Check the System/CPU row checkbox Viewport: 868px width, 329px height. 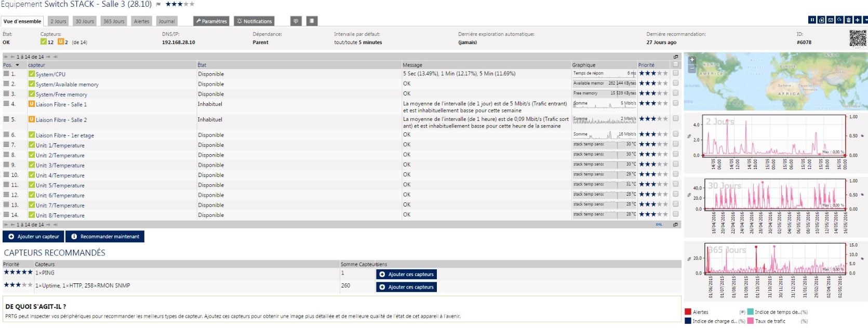[675, 73]
